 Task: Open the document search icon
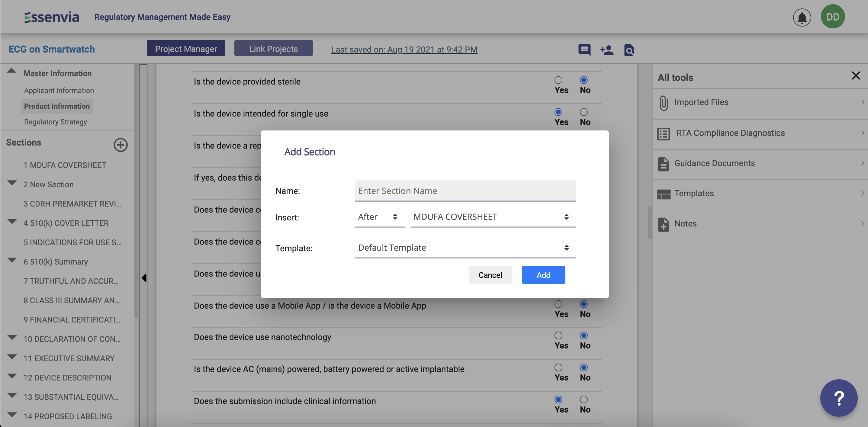click(x=629, y=50)
